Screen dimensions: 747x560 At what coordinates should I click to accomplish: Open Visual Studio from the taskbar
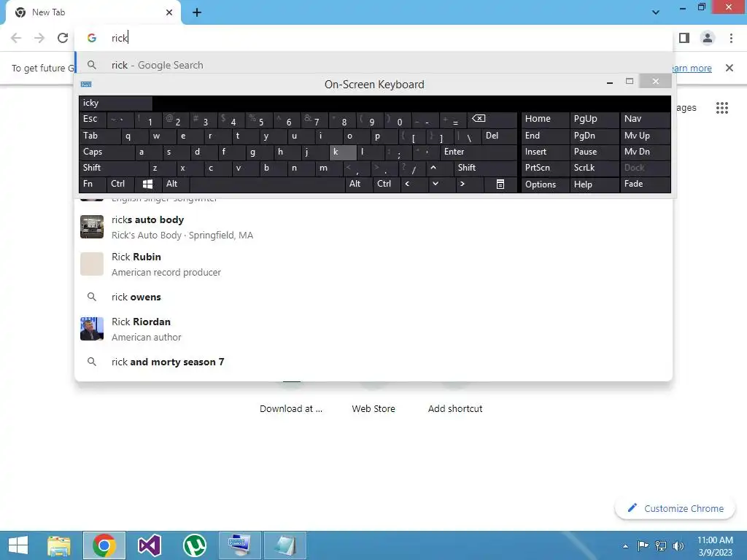tap(149, 545)
